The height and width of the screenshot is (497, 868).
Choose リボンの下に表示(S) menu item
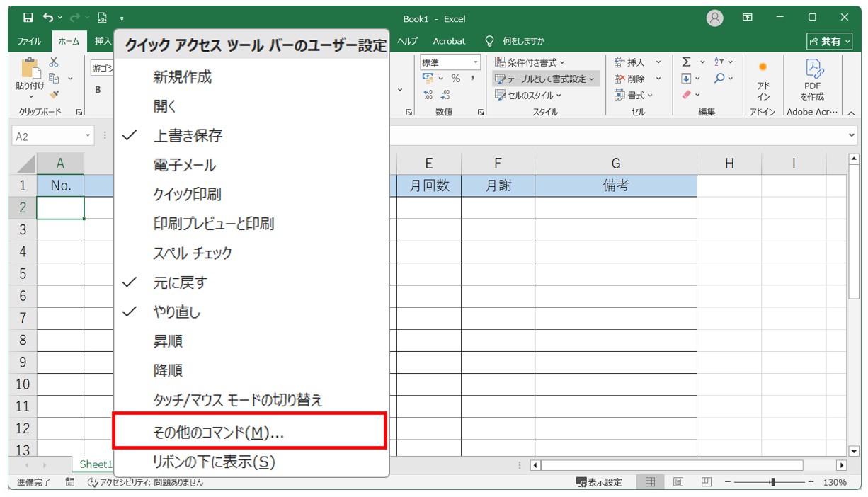tap(251, 462)
